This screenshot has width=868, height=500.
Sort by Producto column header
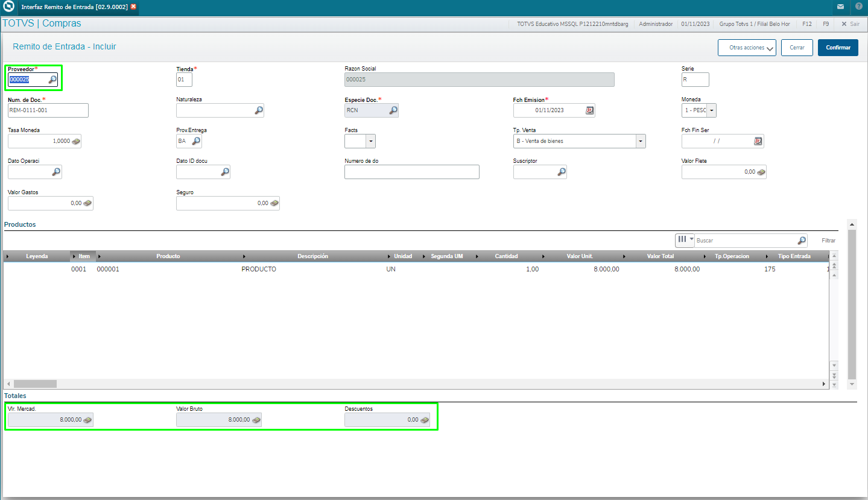tap(168, 256)
